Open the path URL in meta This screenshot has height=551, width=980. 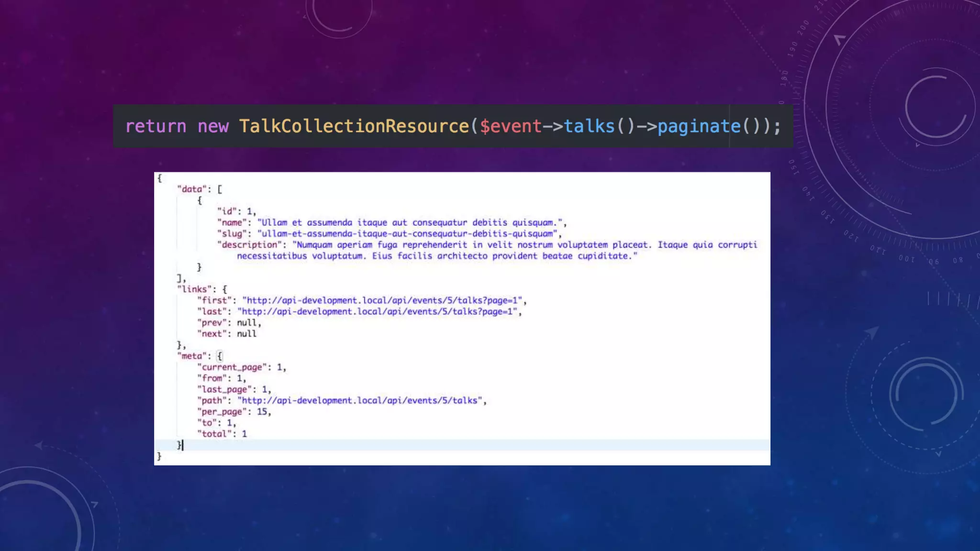(361, 400)
